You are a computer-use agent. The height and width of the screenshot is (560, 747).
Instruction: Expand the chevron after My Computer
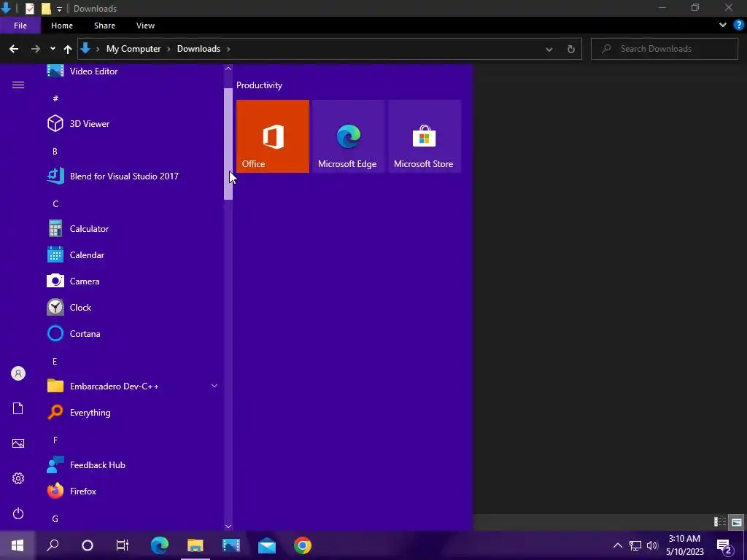(169, 49)
